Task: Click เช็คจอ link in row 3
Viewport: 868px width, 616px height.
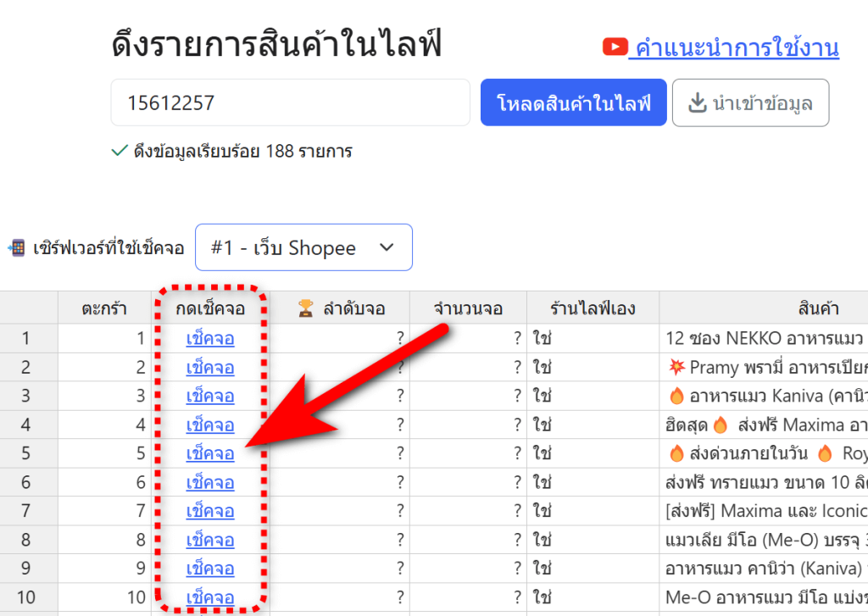Action: point(210,396)
